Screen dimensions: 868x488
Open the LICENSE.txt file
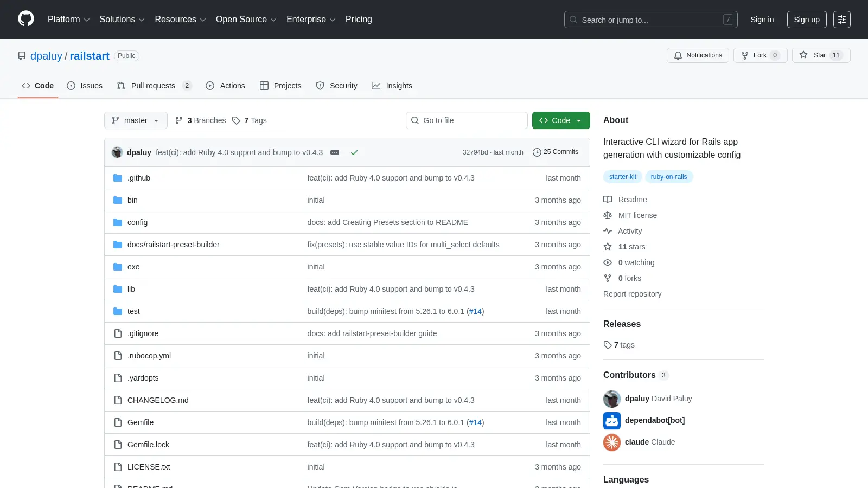pyautogui.click(x=149, y=467)
